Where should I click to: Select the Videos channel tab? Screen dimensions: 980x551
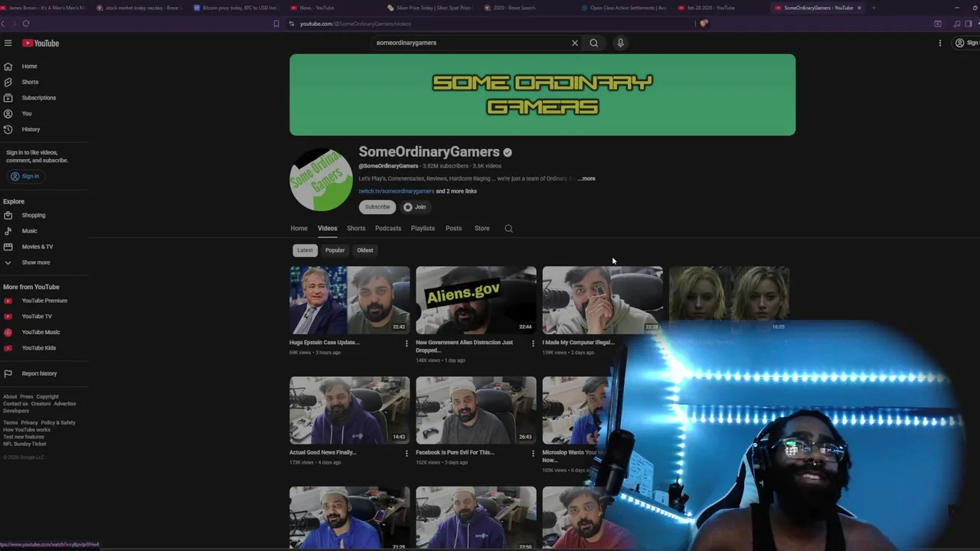[x=328, y=228]
